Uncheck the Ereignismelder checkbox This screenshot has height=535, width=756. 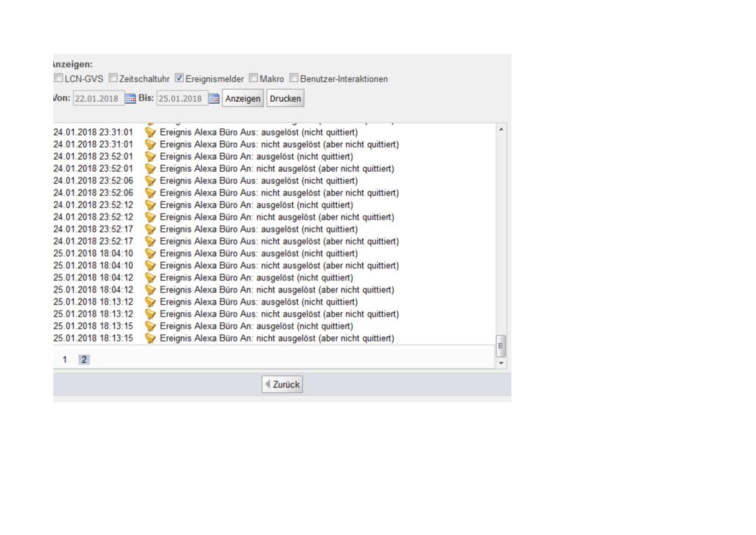click(x=179, y=79)
